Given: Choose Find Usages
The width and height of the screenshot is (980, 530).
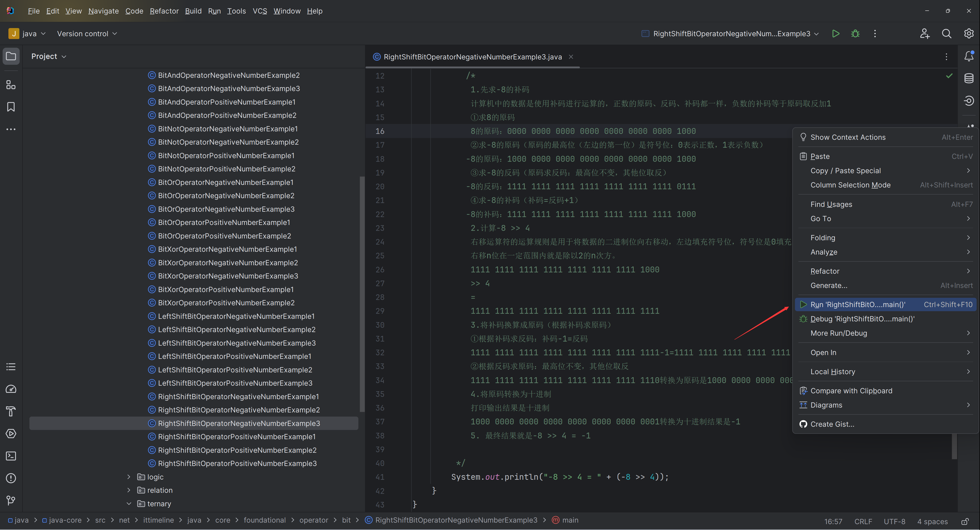Looking at the screenshot, I should [886, 204].
